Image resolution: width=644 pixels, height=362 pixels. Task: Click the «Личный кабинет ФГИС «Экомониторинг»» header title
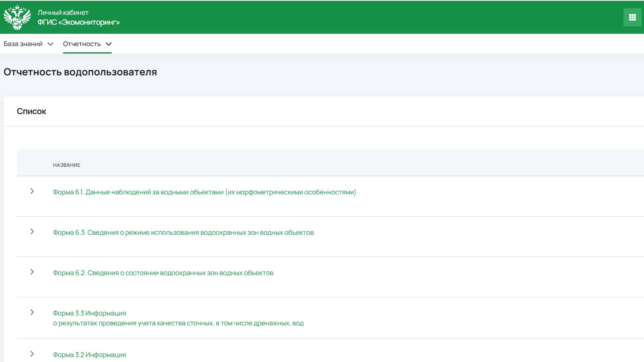tap(79, 17)
